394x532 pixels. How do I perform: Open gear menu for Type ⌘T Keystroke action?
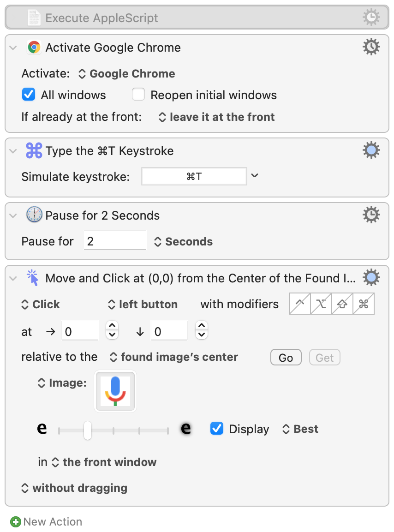371,150
